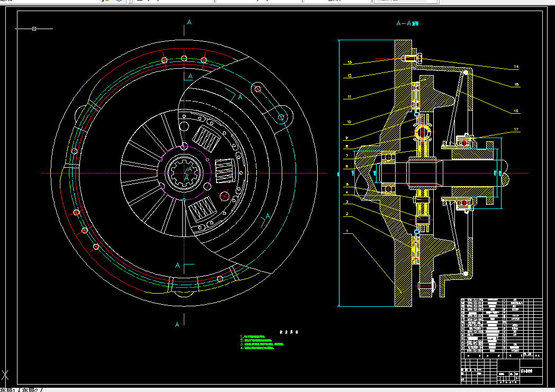
Task: Click the square grip on the short line
Action: pyautogui.click(x=34, y=29)
